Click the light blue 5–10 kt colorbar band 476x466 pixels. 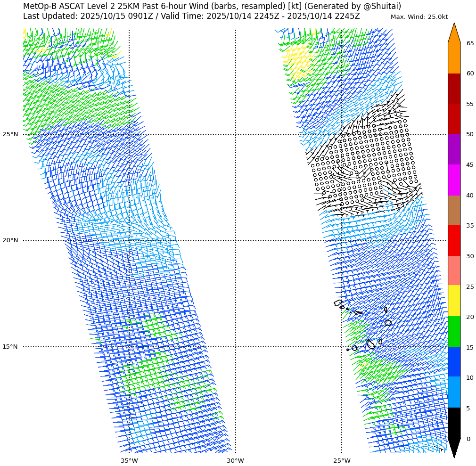coord(454,392)
